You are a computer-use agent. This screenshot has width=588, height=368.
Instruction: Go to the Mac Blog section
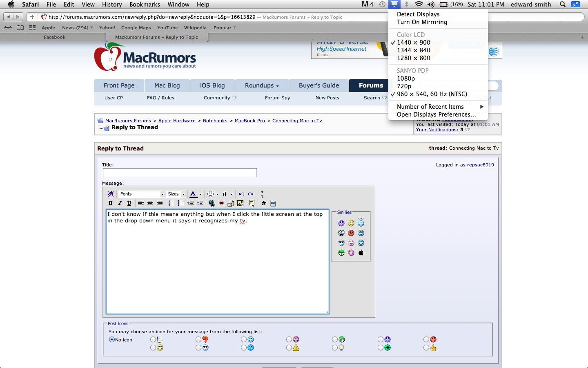tap(167, 85)
